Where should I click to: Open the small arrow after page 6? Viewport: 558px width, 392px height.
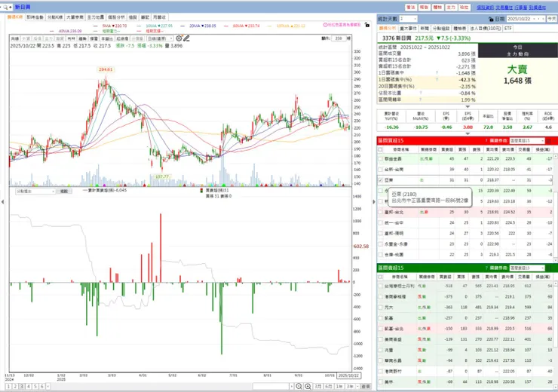48,386
